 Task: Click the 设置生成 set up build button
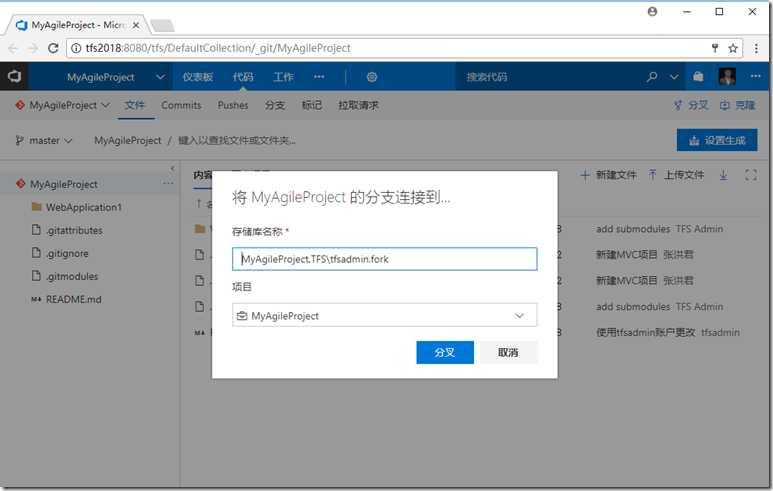717,140
